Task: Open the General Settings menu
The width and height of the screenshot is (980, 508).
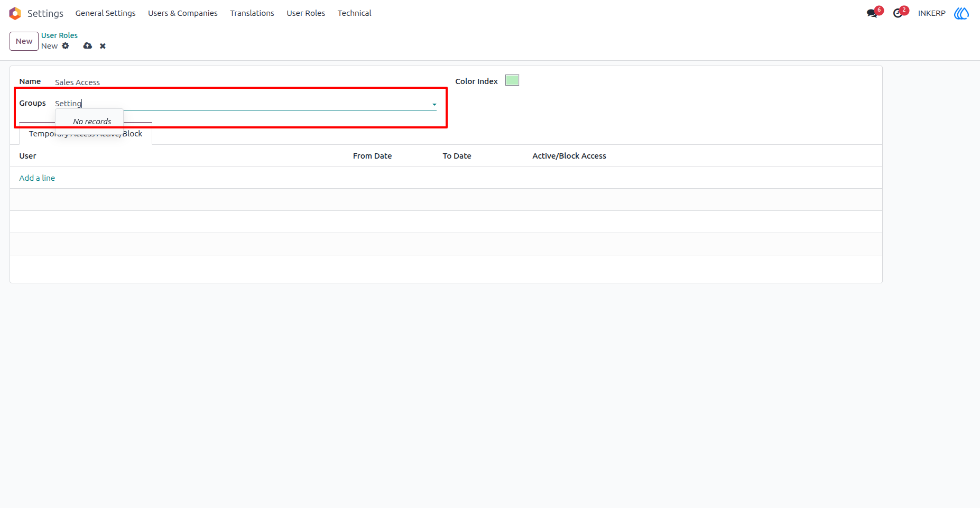Action: point(105,13)
